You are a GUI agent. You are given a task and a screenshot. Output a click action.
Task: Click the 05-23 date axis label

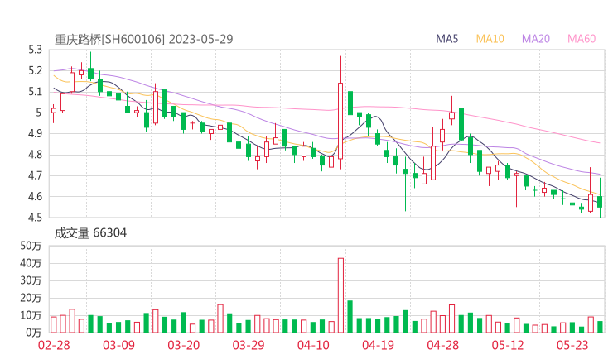(x=572, y=345)
